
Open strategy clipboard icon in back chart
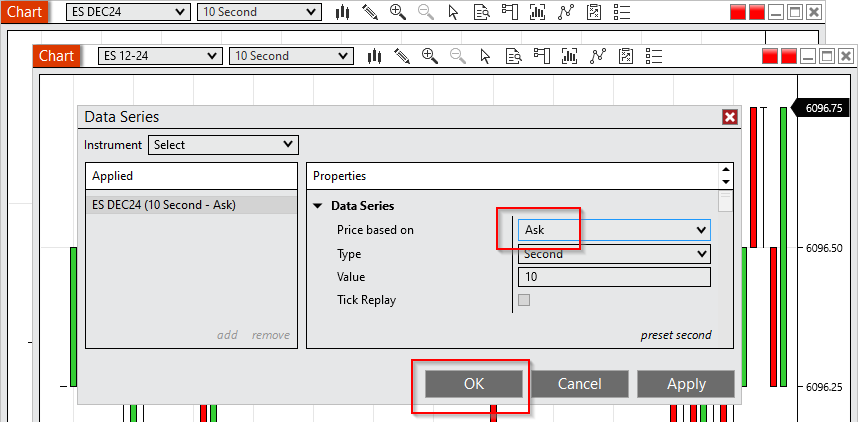[x=594, y=12]
